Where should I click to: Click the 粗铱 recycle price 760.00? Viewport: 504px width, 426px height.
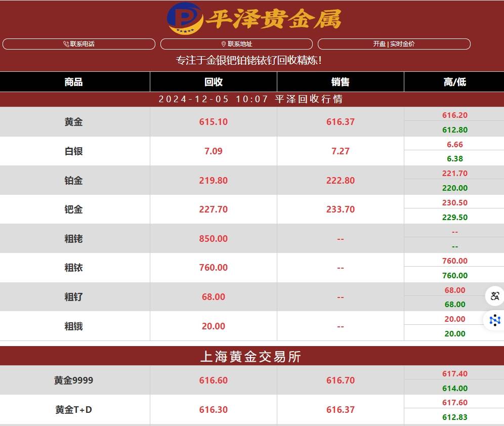(214, 267)
